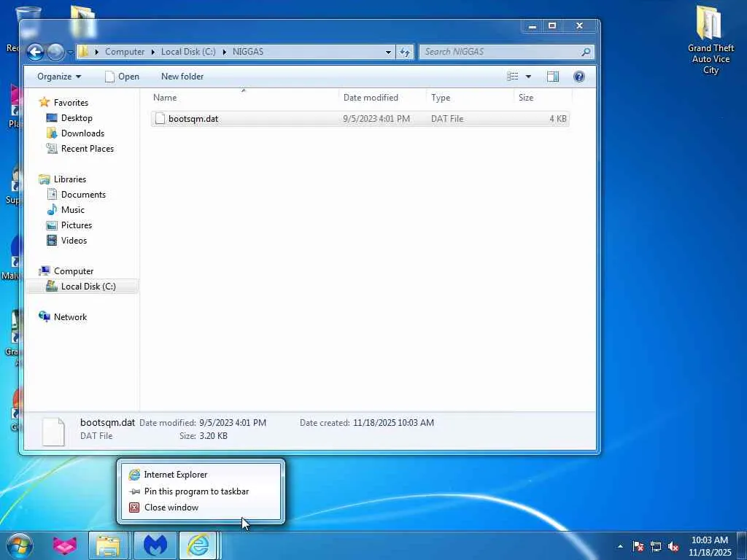Click the DAT File type cell in the list
Screen dimensions: 747x560
447,119
